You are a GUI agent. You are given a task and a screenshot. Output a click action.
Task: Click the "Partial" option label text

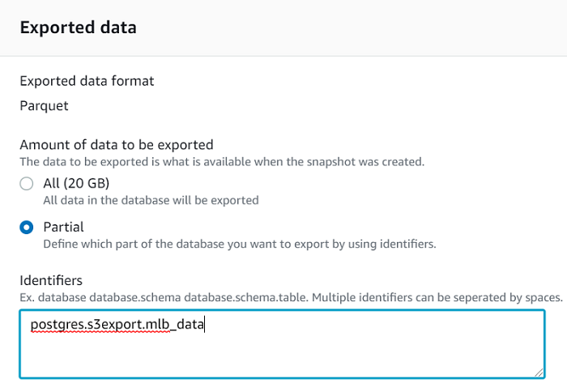pyautogui.click(x=63, y=227)
